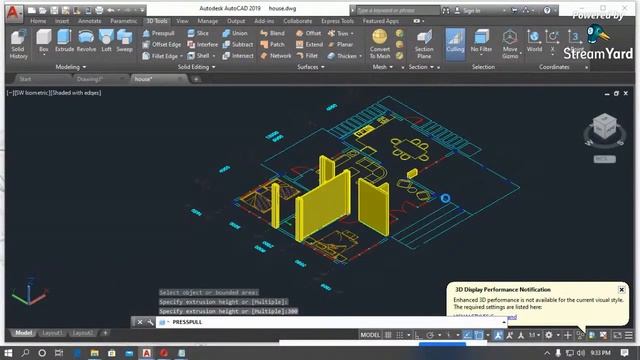Open the Thicken dropdown arrow
The width and height of the screenshot is (640, 360).
click(360, 56)
